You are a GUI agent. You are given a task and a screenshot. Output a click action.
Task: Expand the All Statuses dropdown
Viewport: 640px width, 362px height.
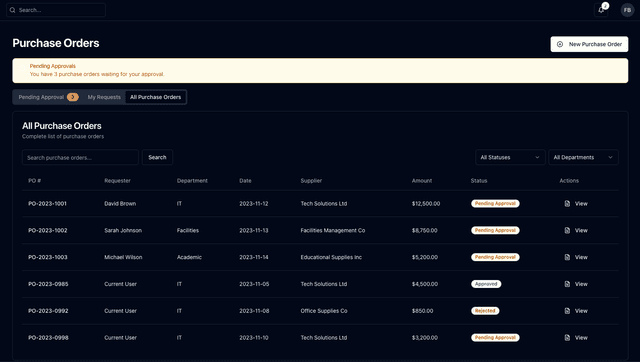click(x=510, y=157)
